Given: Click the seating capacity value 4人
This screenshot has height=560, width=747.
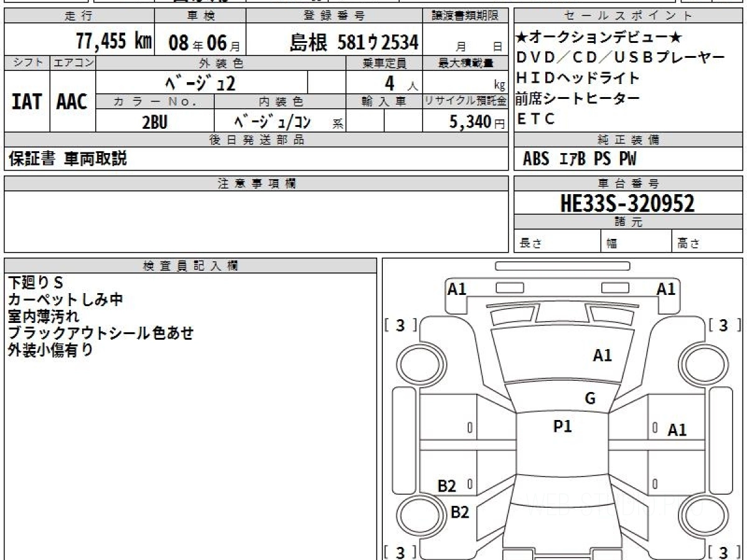Looking at the screenshot, I should point(402,83).
